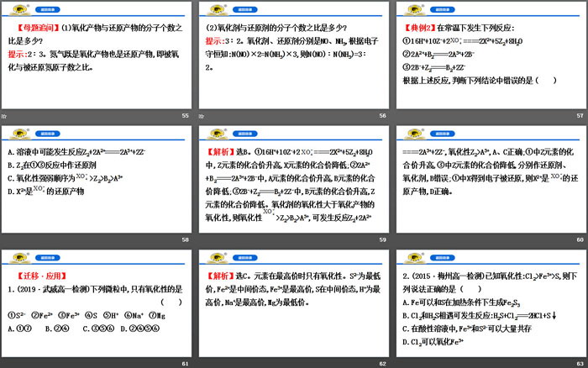The image size is (588, 368).
Task: Click the blue pill button on slide 60
Action: [x=443, y=134]
